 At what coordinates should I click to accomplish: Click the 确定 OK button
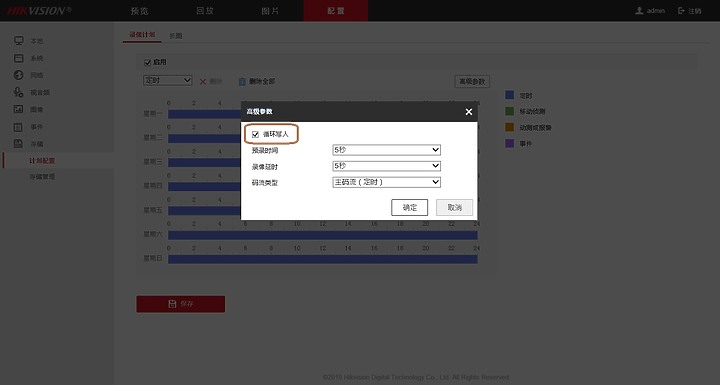[410, 208]
